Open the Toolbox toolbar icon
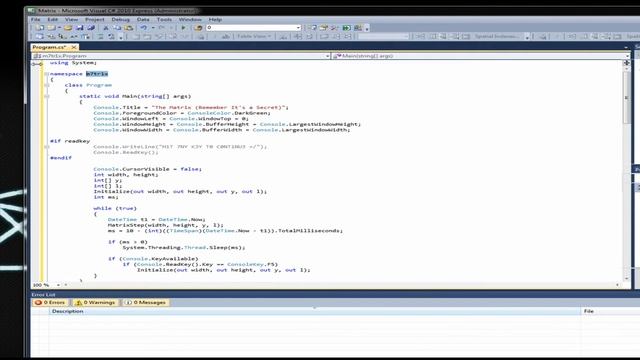The image size is (640, 360). 335,28
